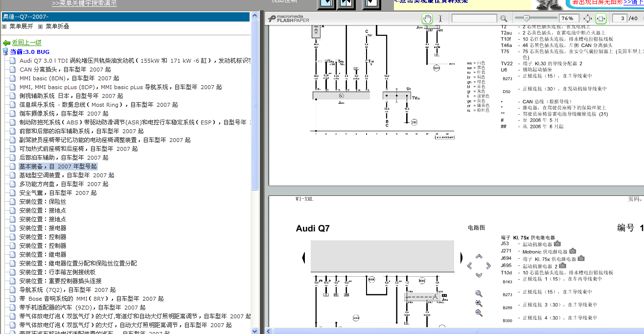Select the text selection cursor tool
644x334 pixels.
point(440,19)
